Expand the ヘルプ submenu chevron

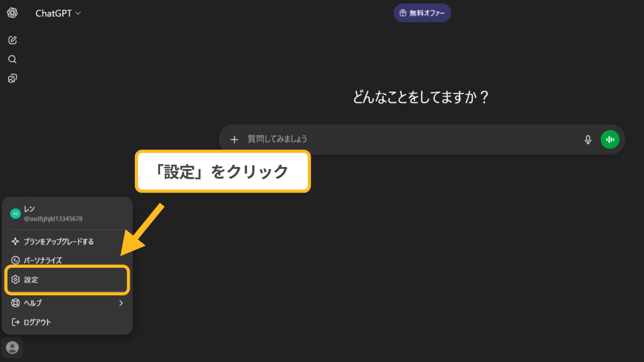[x=121, y=303]
